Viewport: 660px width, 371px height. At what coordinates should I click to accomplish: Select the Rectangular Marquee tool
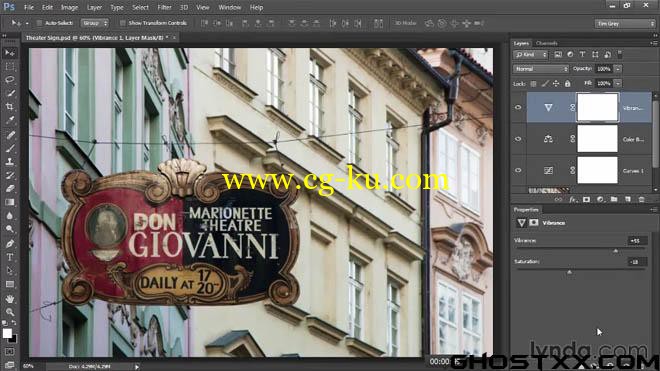tap(10, 66)
